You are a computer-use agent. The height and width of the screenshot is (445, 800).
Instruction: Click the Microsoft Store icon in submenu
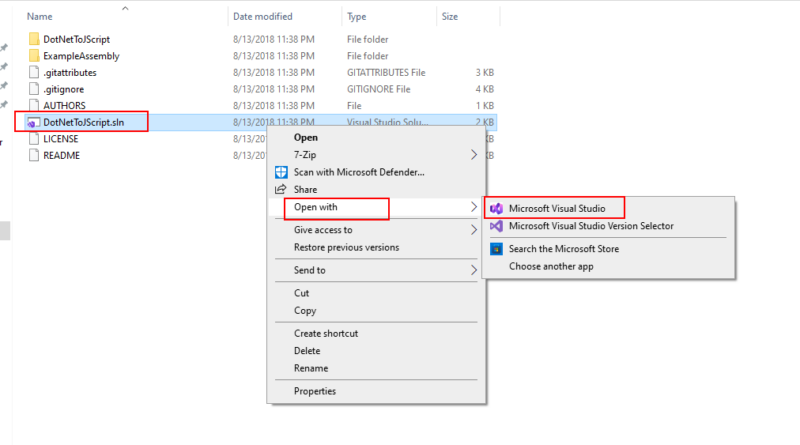pos(496,249)
